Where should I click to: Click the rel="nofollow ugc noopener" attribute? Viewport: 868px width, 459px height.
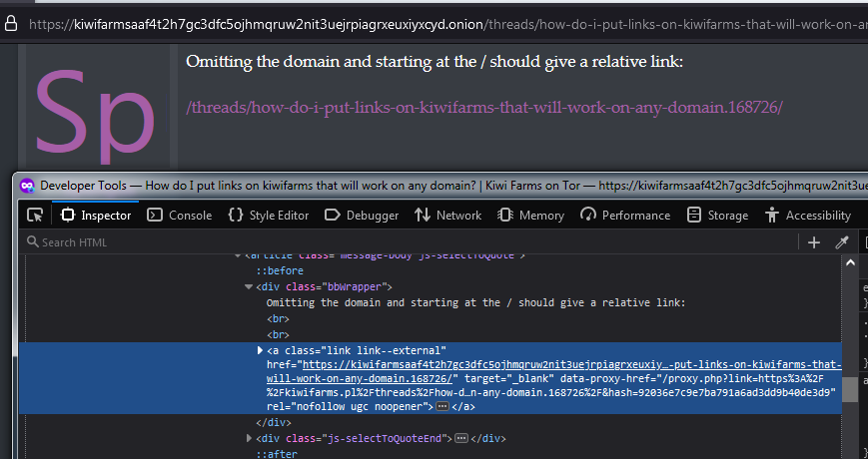(x=350, y=406)
